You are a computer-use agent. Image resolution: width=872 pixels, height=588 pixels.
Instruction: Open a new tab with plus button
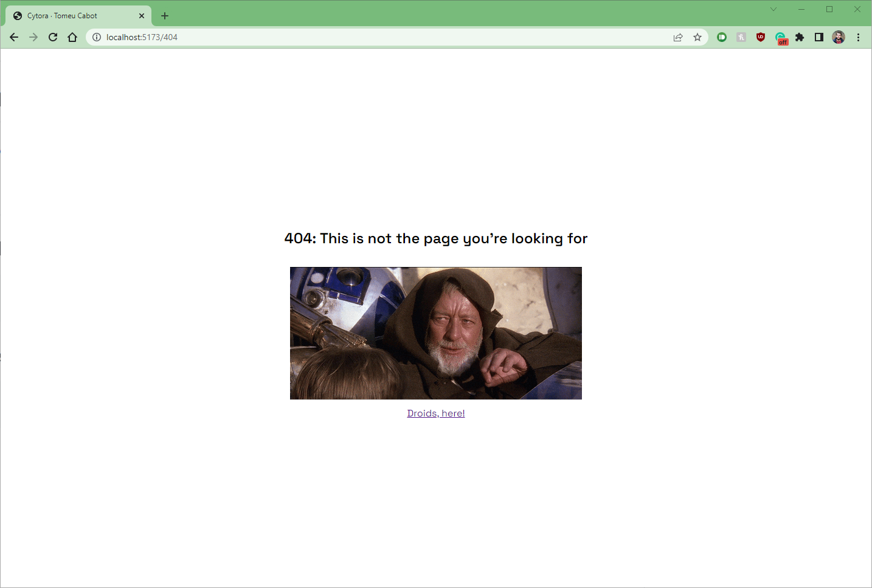point(165,16)
